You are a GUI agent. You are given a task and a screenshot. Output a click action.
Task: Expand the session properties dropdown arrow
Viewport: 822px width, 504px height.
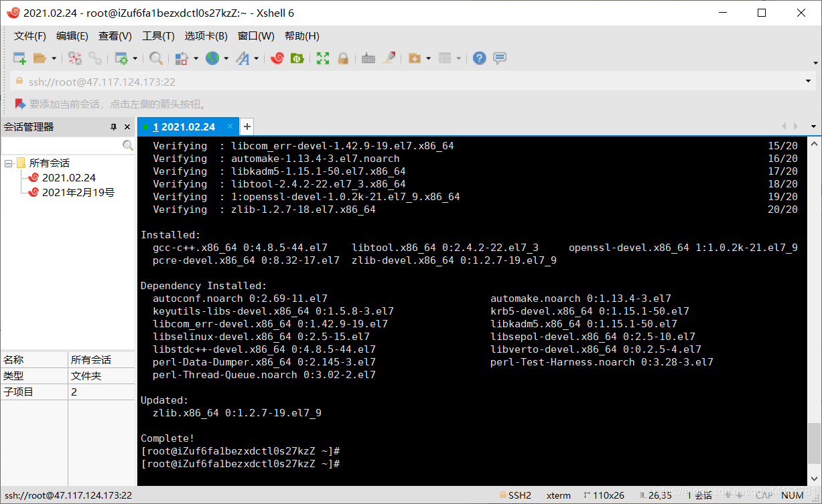click(135, 59)
